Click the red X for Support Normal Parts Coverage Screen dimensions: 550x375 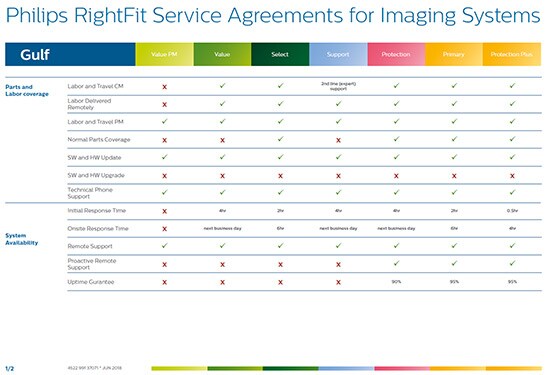click(x=338, y=140)
